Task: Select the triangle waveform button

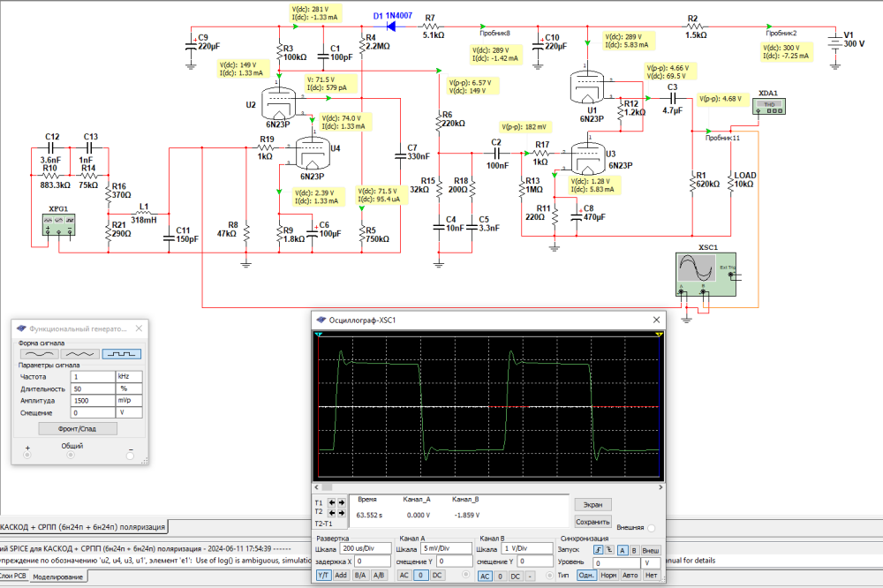Action: (79, 354)
